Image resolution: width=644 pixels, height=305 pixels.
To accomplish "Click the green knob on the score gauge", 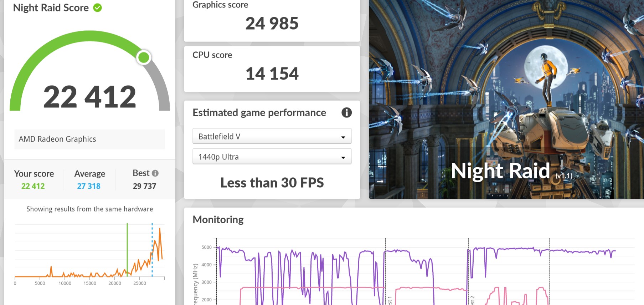I will [x=144, y=57].
